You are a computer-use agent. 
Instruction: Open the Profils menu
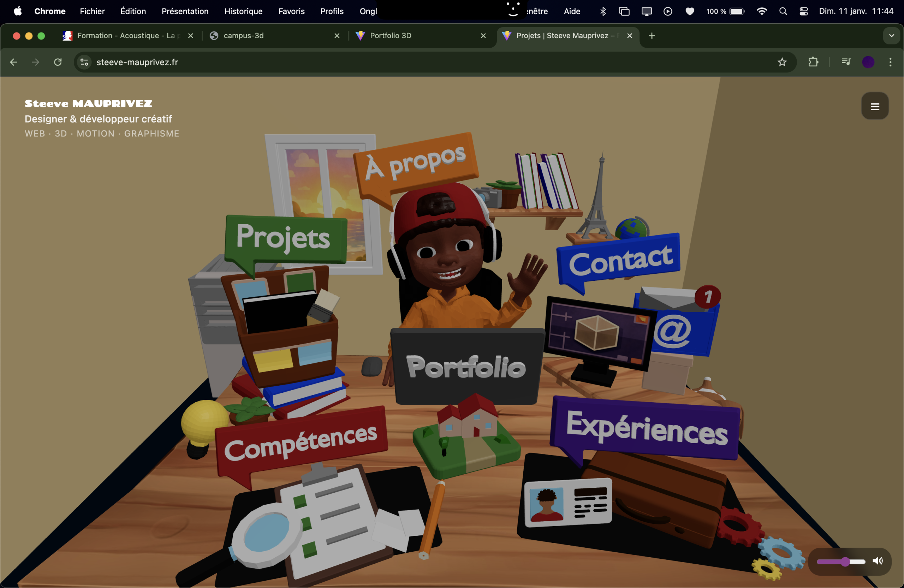[x=332, y=11]
